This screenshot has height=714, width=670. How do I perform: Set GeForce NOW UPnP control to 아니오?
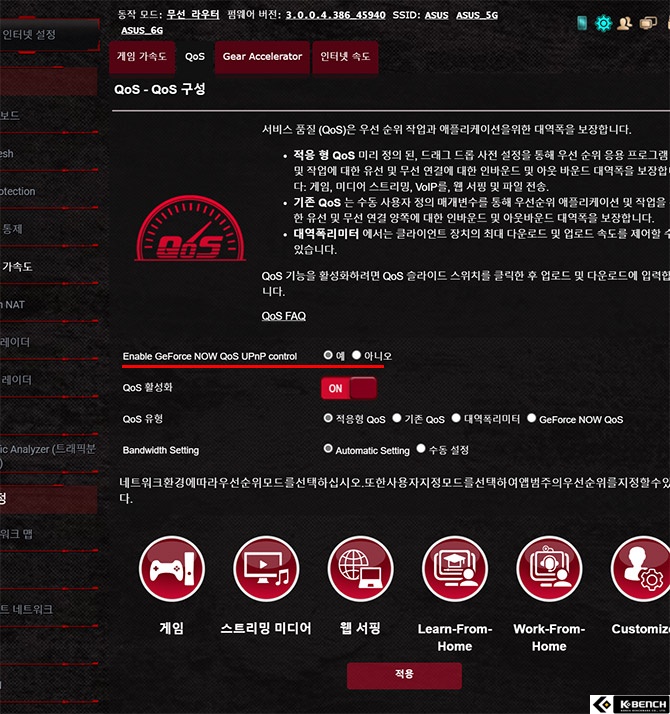tap(356, 355)
